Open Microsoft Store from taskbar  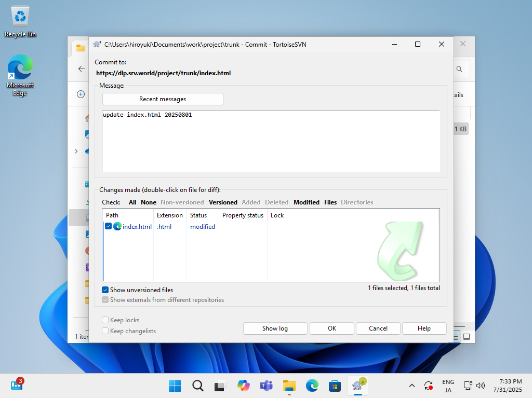[335, 386]
